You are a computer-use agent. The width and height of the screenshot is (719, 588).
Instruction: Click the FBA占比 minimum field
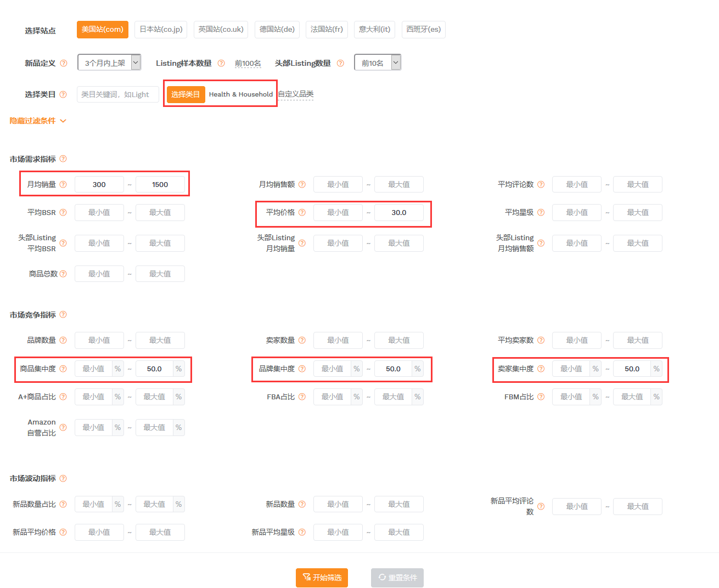pos(332,397)
